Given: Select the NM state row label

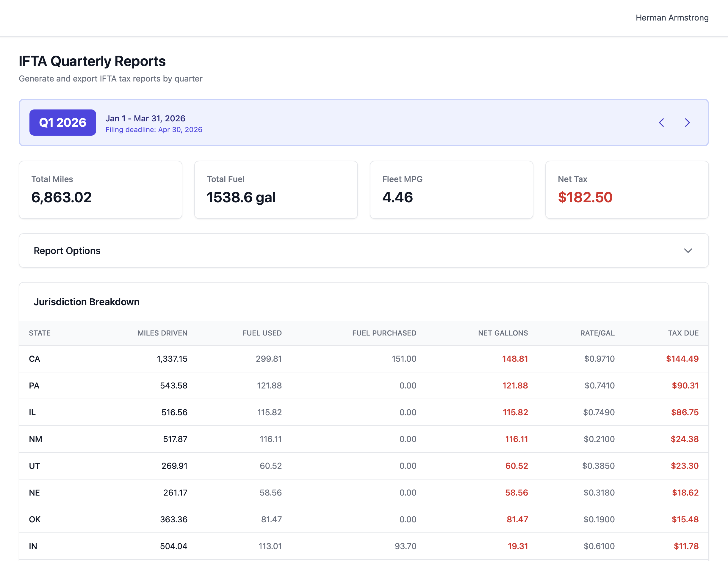Looking at the screenshot, I should point(35,439).
